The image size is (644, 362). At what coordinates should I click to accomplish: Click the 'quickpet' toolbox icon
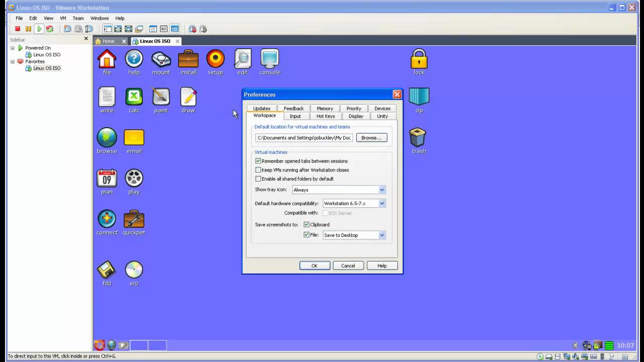(134, 223)
